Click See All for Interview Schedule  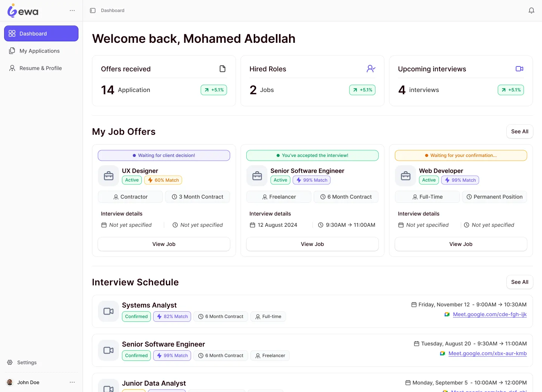click(519, 282)
